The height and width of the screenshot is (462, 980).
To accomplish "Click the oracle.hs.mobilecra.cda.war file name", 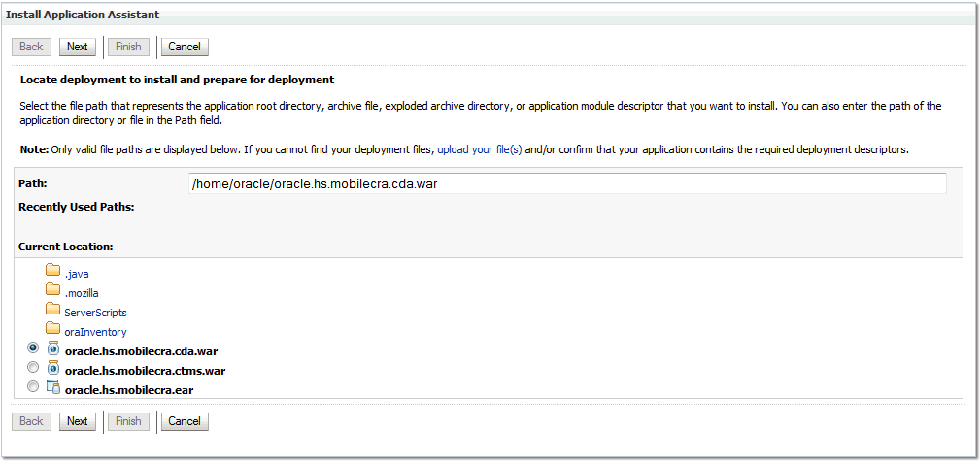I will tap(141, 351).
